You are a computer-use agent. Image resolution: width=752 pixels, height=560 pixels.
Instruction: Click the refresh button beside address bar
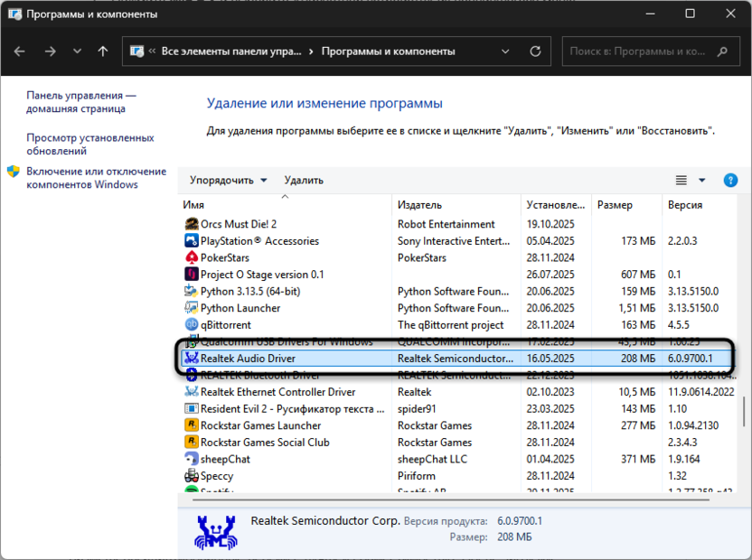(536, 51)
